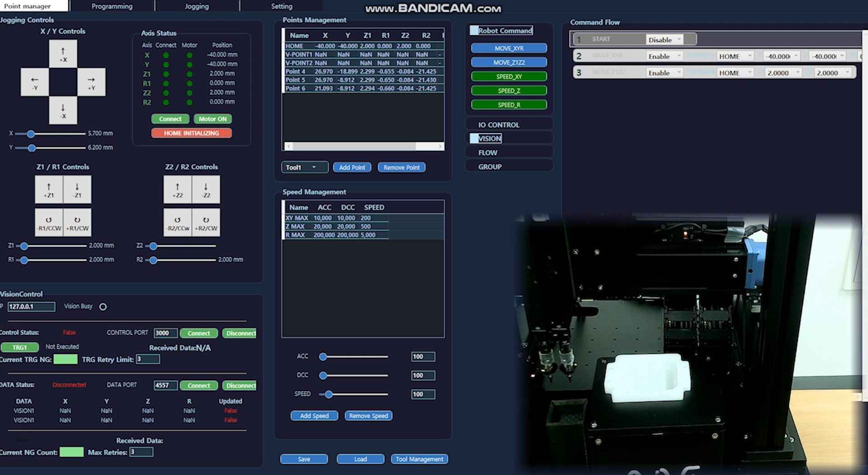
Task: Toggle the Motor ON control
Action: [x=212, y=119]
